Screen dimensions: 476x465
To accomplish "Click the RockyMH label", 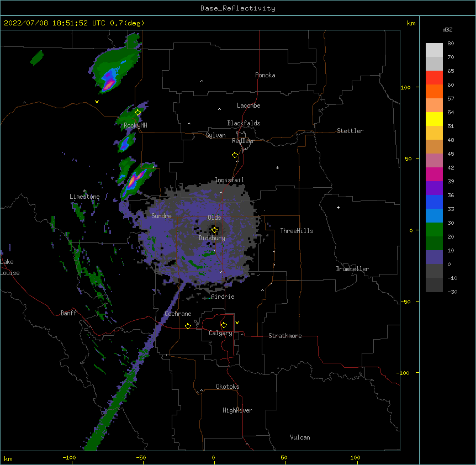I will [x=135, y=125].
